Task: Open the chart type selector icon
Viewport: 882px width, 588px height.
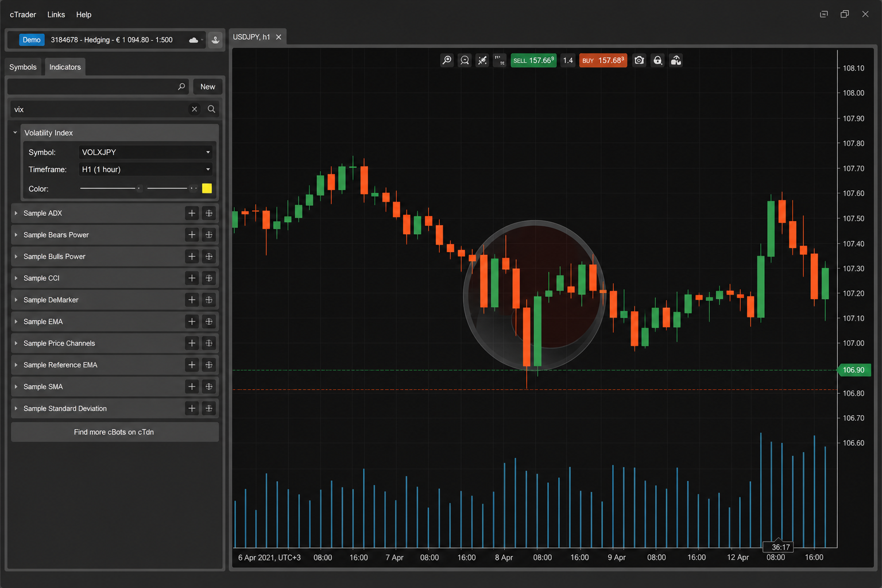Action: pos(500,60)
